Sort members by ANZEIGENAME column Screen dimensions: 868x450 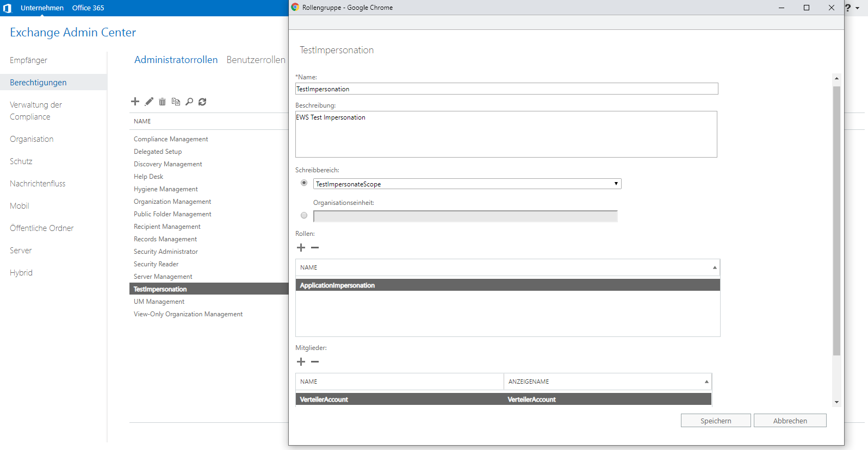(x=607, y=382)
